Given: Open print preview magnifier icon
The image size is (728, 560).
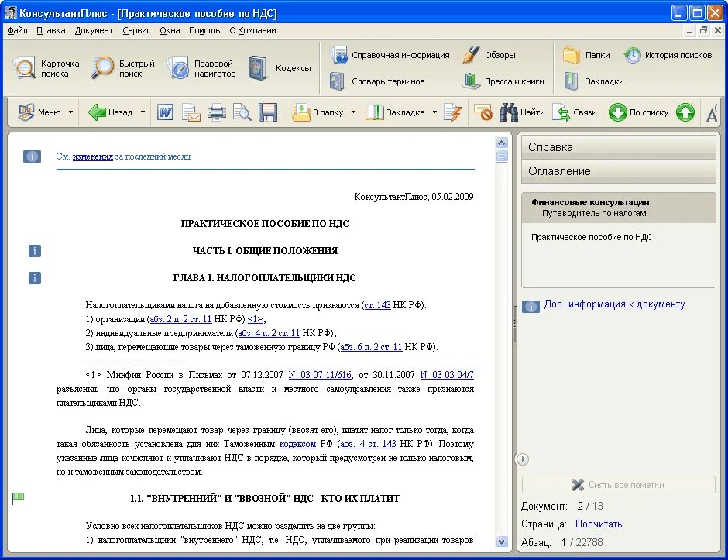Looking at the screenshot, I should (x=242, y=112).
